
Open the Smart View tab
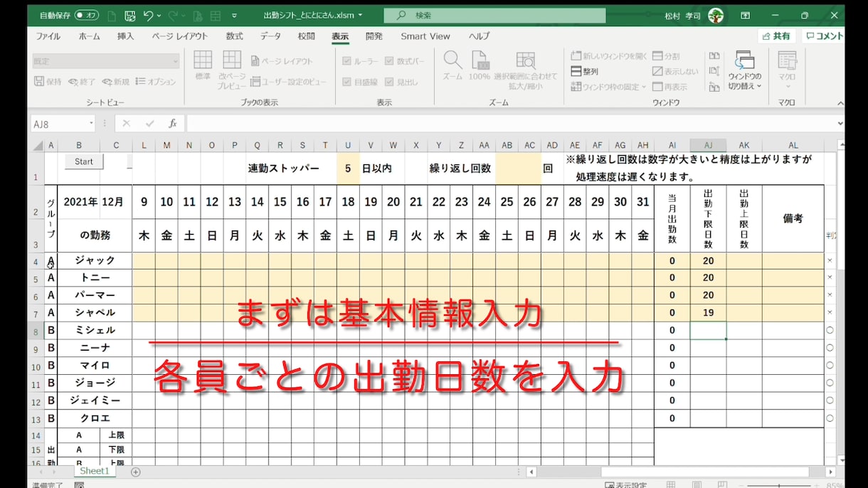[425, 36]
